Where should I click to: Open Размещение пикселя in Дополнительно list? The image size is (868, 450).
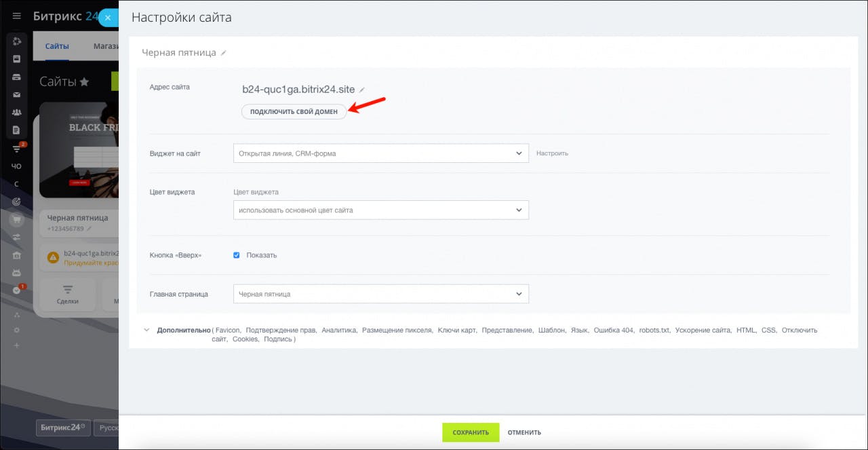point(397,331)
